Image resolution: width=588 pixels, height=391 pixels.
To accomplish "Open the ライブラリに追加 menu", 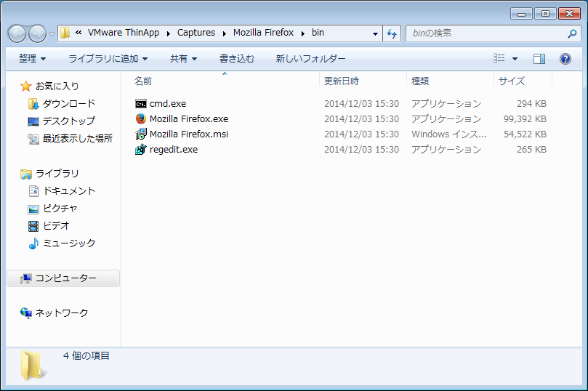I will coord(108,58).
